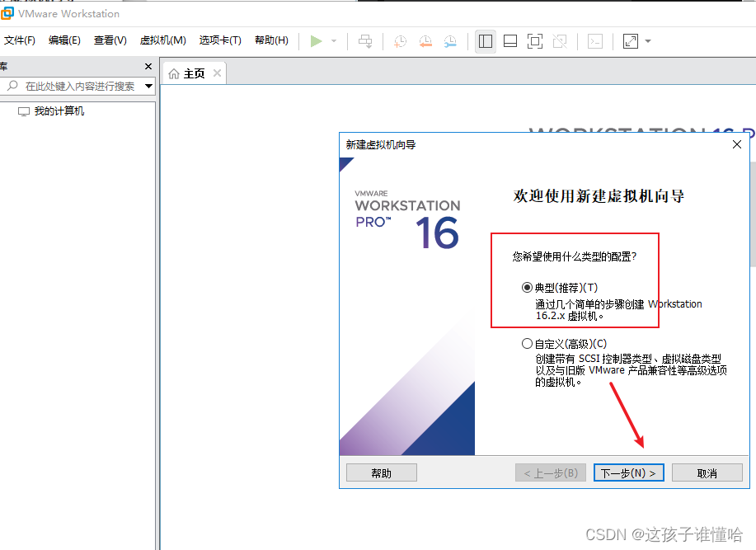
Task: Close the 新建虚拟机向导 dialog
Action: point(737,144)
